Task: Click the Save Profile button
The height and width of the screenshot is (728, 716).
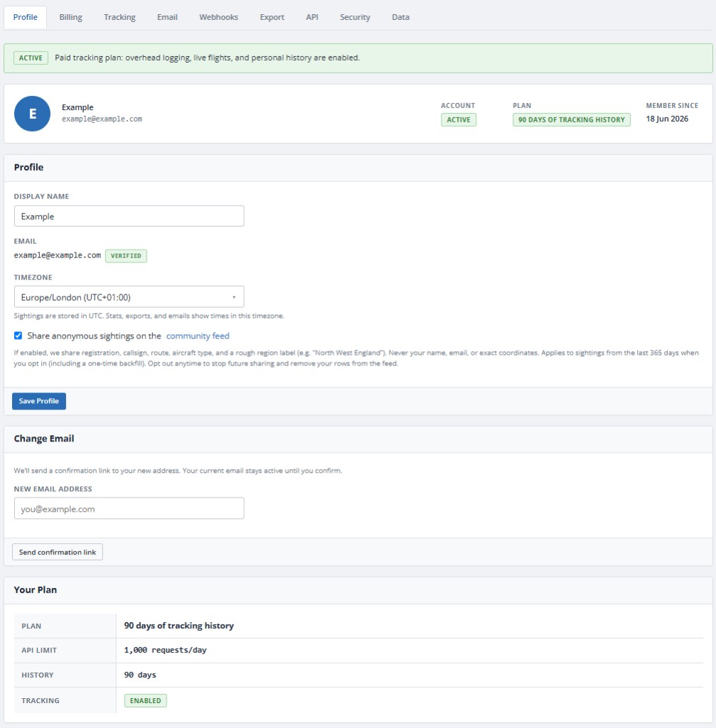Action: click(39, 401)
